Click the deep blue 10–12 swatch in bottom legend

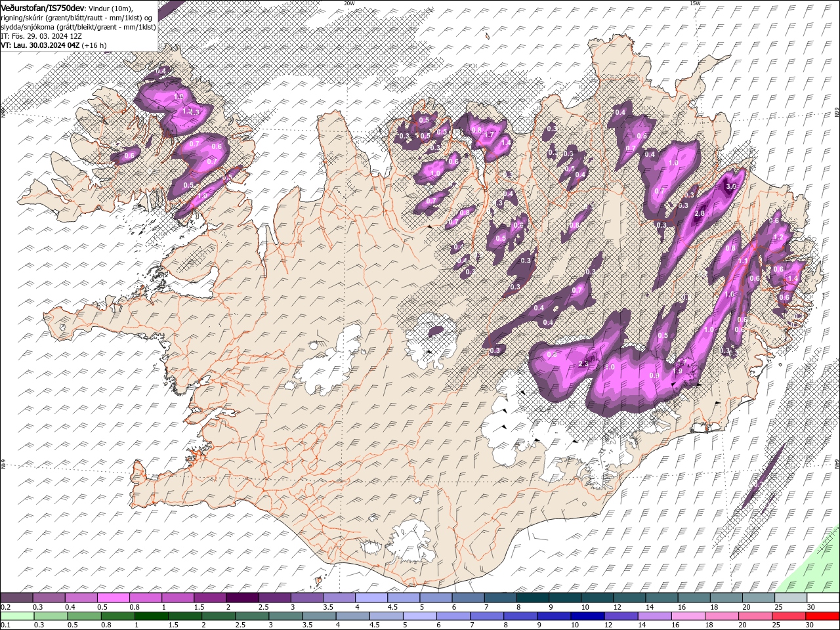pyautogui.click(x=588, y=616)
